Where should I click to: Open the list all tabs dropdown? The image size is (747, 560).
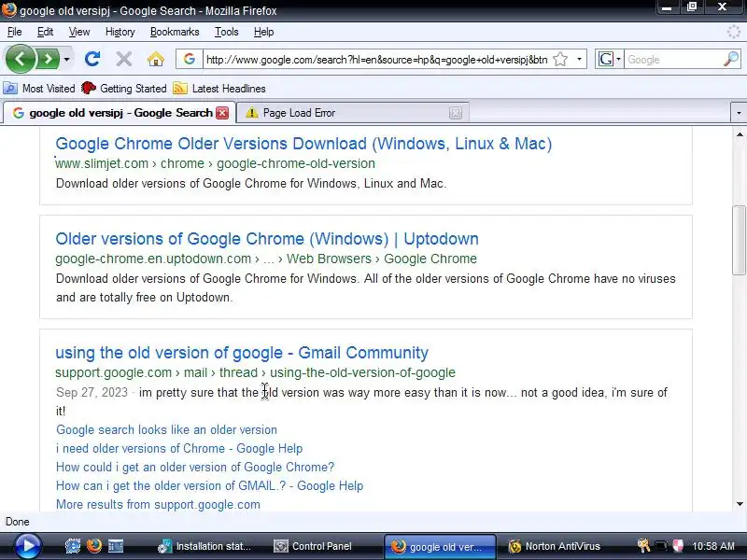[739, 113]
